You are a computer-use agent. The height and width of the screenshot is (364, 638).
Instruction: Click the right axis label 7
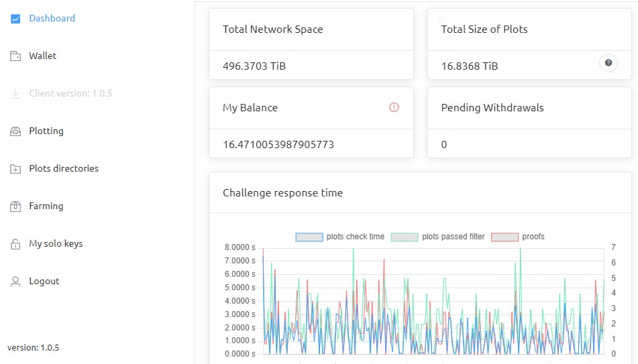(x=613, y=247)
